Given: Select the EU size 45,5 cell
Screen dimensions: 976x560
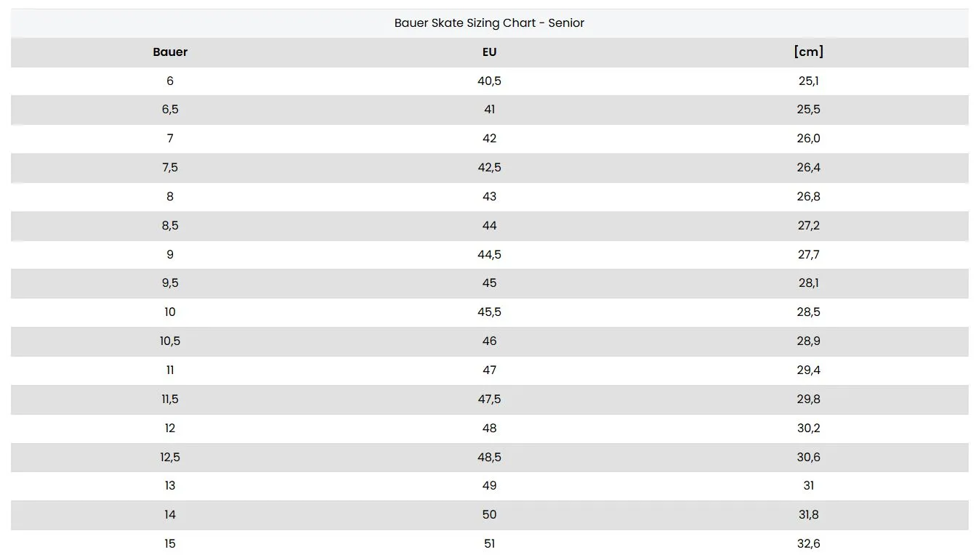Looking at the screenshot, I should coord(489,312).
